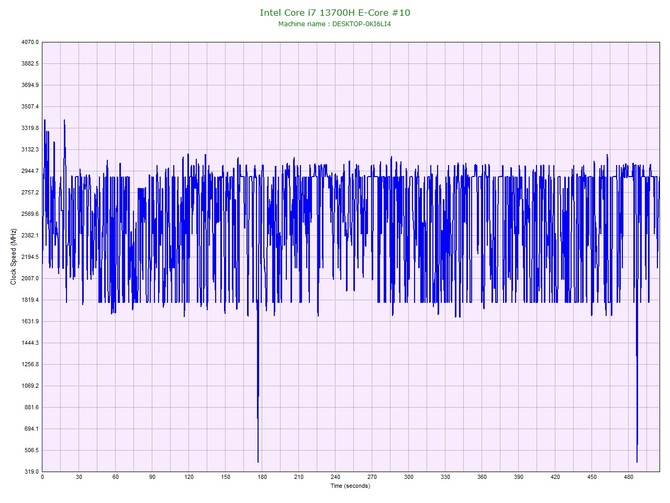Click the 300 seconds x-axis tick label

409,477
